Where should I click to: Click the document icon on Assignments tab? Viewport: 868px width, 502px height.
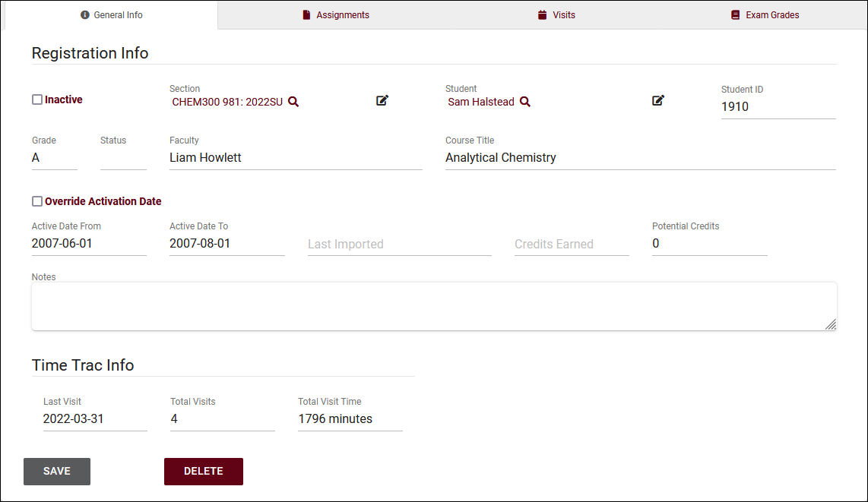tap(306, 15)
